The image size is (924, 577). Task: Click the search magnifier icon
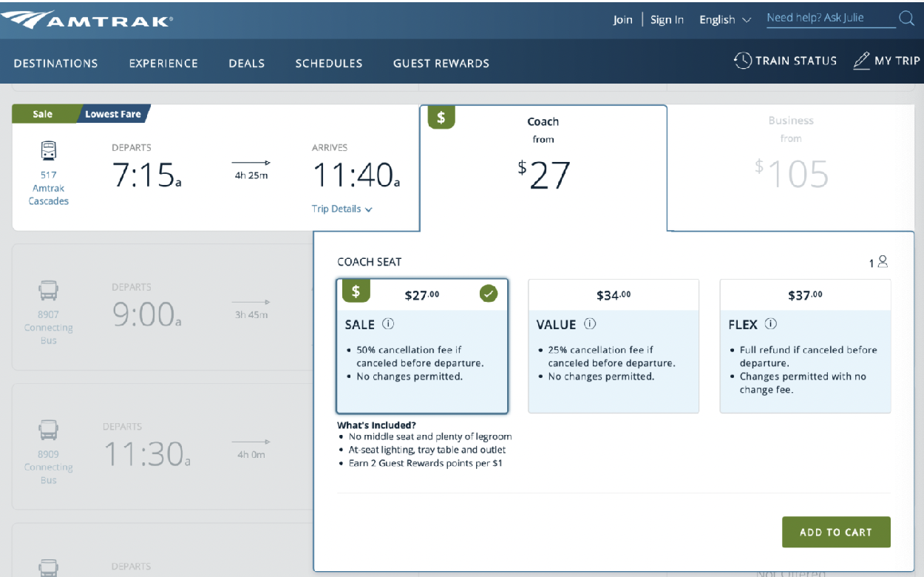click(906, 18)
